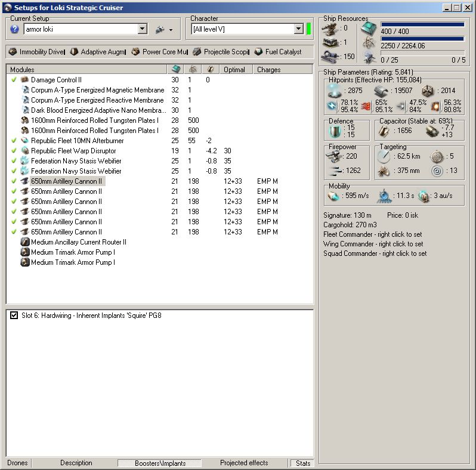
Task: Click the Modules column header
Action: point(87,70)
